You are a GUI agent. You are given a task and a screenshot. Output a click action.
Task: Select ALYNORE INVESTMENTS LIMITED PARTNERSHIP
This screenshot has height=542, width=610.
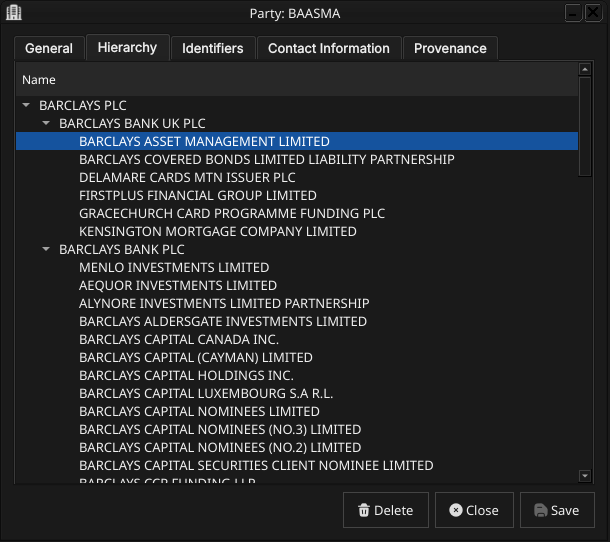(297, 303)
